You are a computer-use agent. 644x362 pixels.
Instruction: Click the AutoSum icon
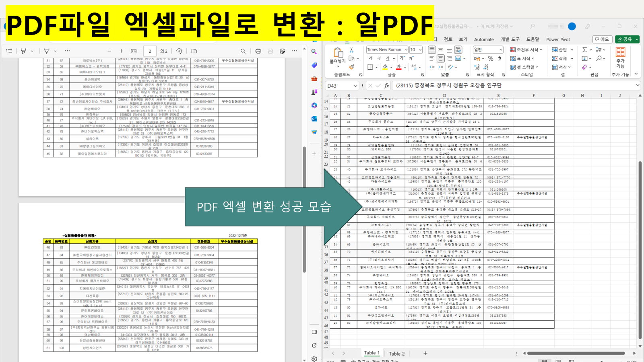point(584,49)
